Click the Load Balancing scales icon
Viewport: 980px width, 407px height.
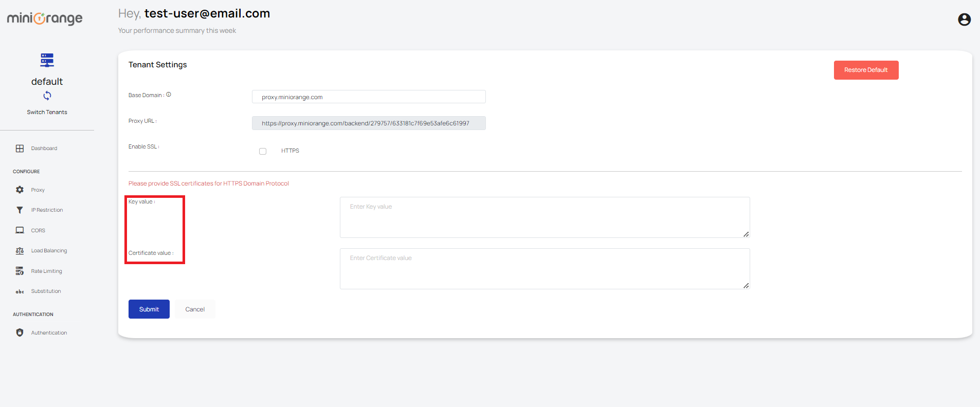tap(20, 251)
